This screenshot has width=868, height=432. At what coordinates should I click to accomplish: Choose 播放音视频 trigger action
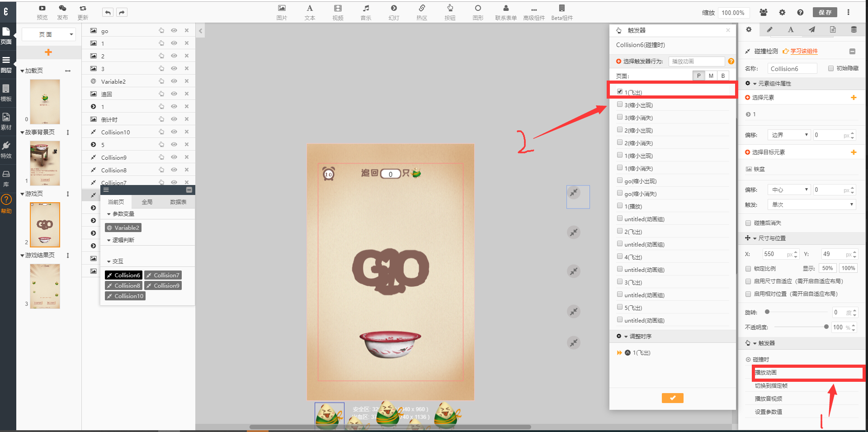(768, 399)
